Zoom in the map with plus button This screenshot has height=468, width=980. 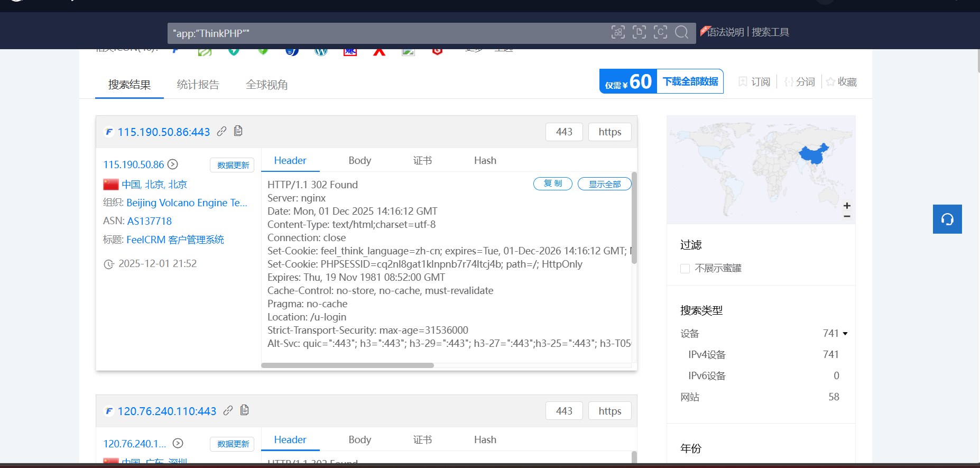point(847,206)
